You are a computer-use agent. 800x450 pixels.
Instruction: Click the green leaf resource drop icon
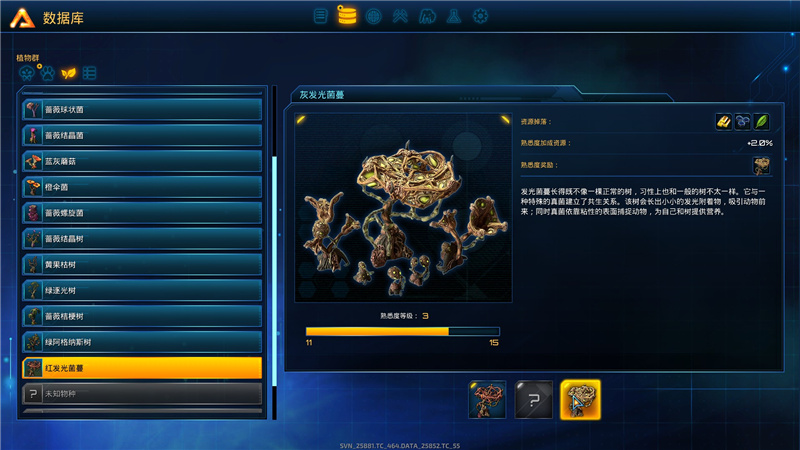pos(761,122)
